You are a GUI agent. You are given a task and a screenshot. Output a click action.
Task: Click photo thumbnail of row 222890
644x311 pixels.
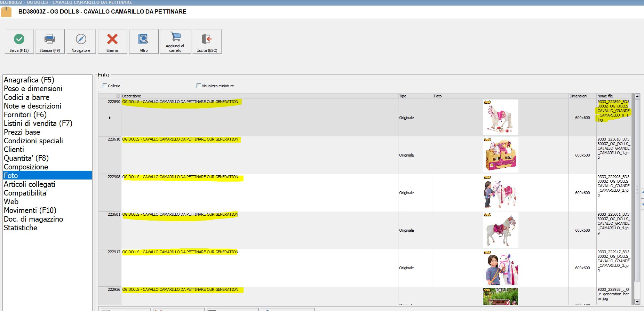tap(500, 117)
